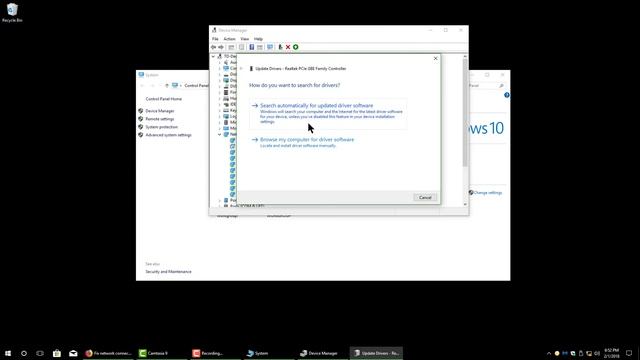Click Update driver icon in toolbar
This screenshot has height=360, width=640.
pos(280,47)
